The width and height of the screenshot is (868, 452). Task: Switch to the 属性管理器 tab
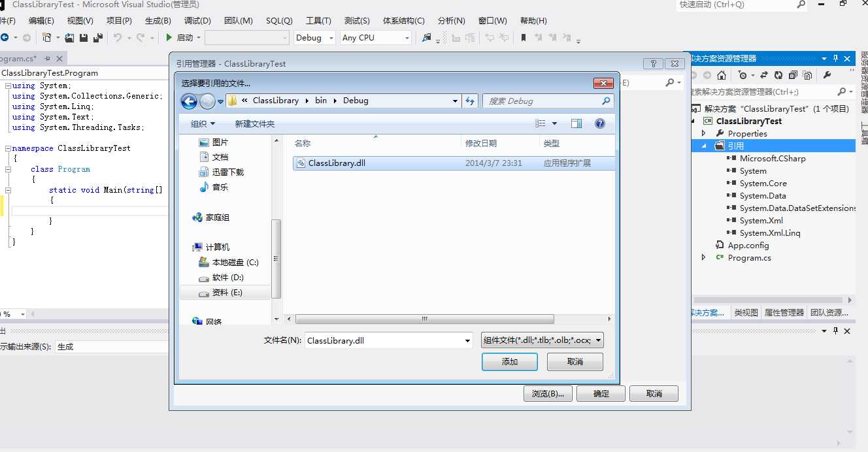pos(784,313)
